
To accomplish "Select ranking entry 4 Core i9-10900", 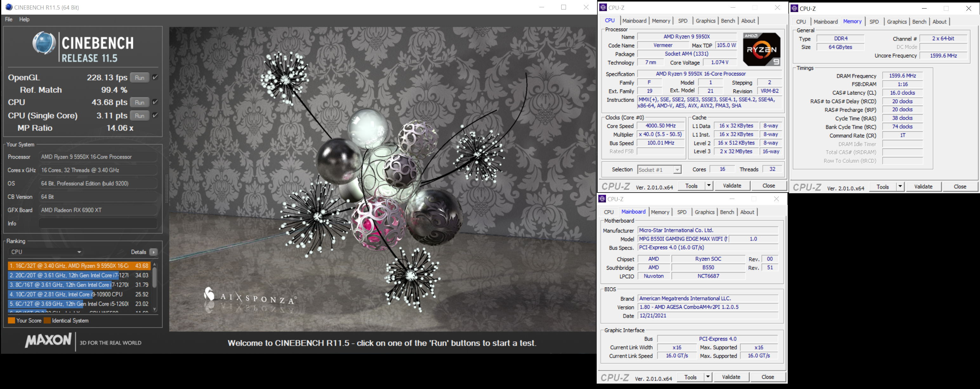I will click(79, 294).
